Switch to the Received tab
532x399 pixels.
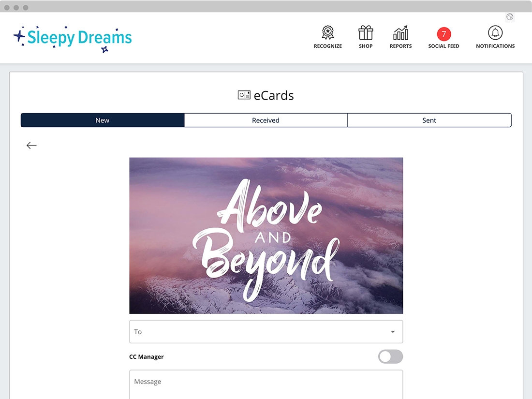[266, 120]
